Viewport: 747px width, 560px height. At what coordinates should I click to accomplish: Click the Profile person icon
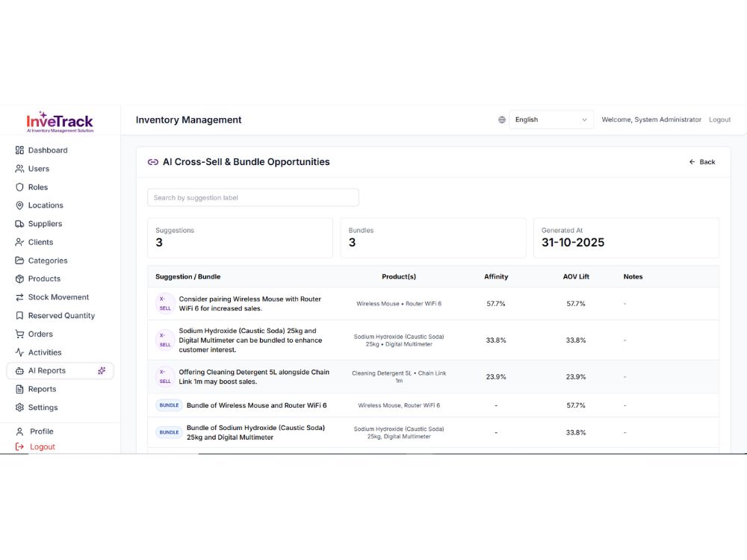click(19, 432)
